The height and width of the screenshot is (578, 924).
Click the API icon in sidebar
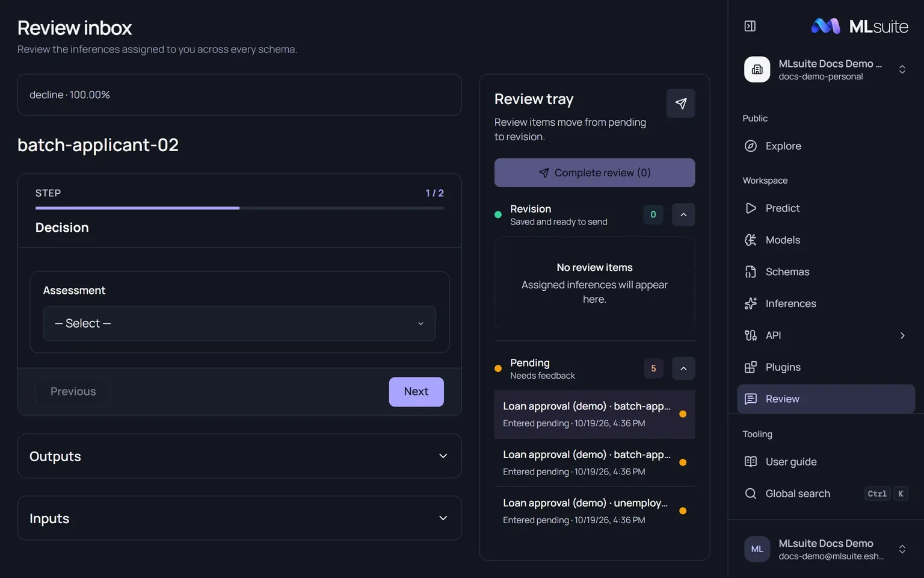pos(751,335)
